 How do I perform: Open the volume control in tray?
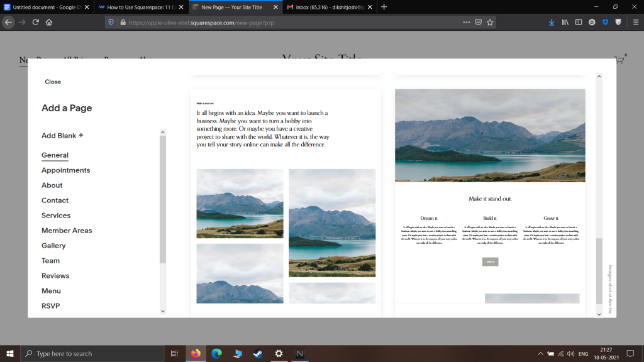pyautogui.click(x=571, y=353)
